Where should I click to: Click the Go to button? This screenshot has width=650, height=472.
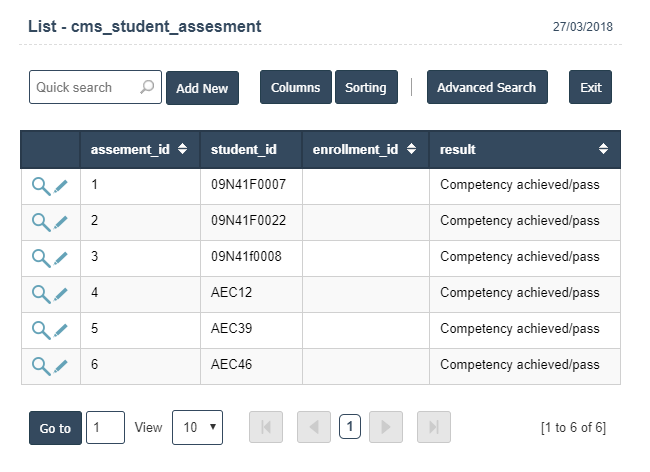pyautogui.click(x=55, y=428)
